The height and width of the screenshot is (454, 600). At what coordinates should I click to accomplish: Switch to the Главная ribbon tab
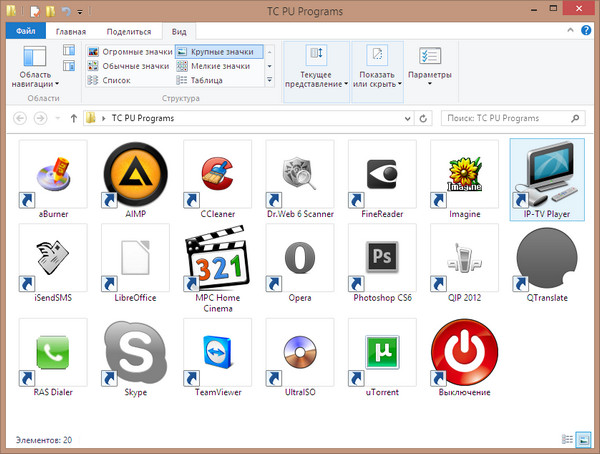[70, 32]
